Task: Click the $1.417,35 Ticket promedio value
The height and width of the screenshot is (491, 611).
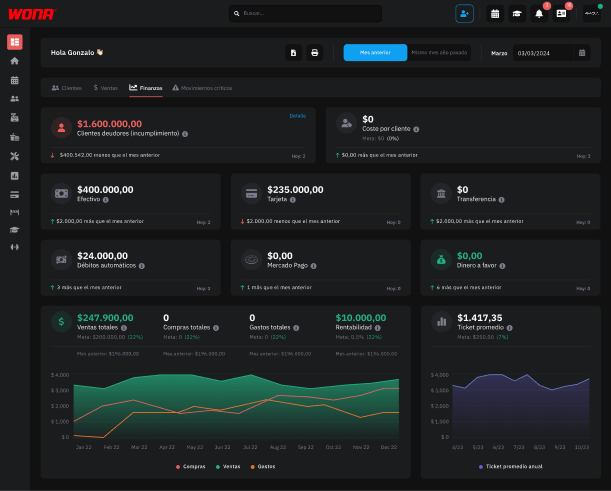Action: [480, 318]
